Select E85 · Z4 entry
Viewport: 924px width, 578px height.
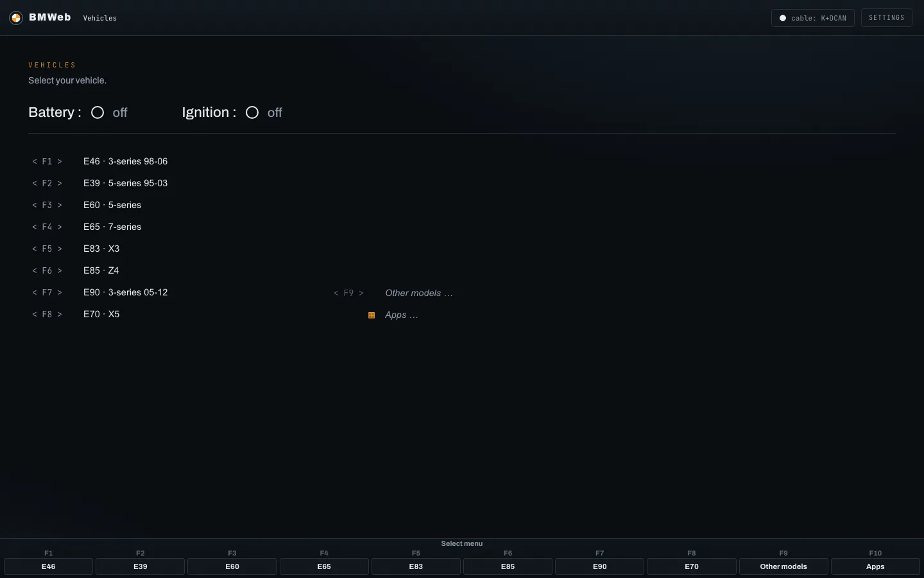coord(101,270)
